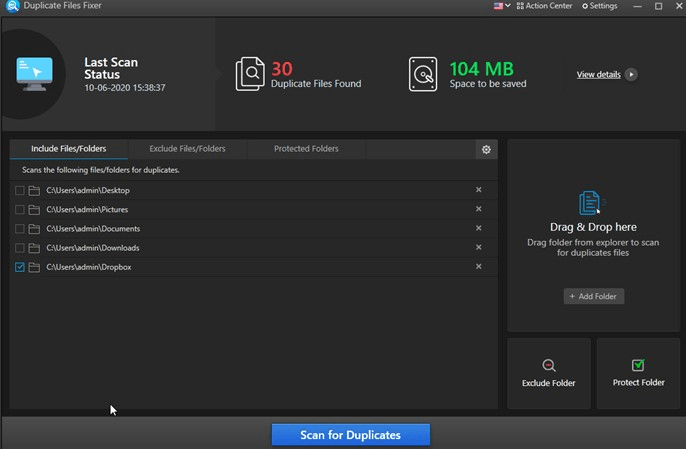The height and width of the screenshot is (449, 686).
Task: Remove the Desktop folder with its X
Action: (479, 189)
